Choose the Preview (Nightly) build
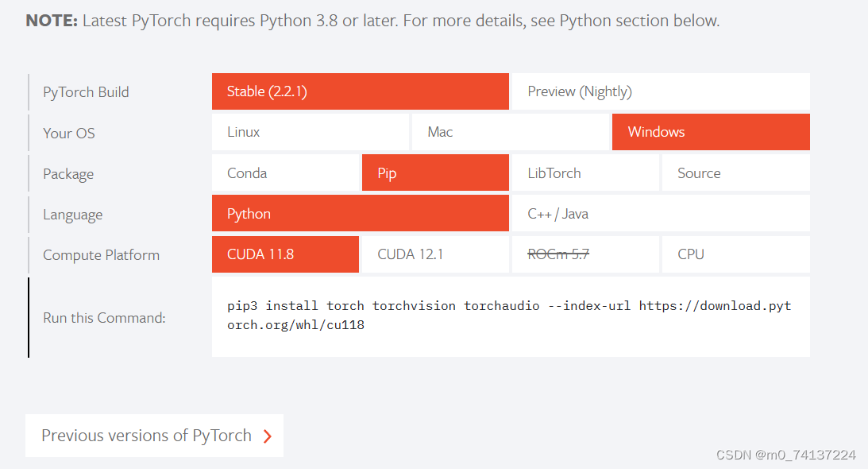Viewport: 868px width, 469px height. pyautogui.click(x=661, y=91)
